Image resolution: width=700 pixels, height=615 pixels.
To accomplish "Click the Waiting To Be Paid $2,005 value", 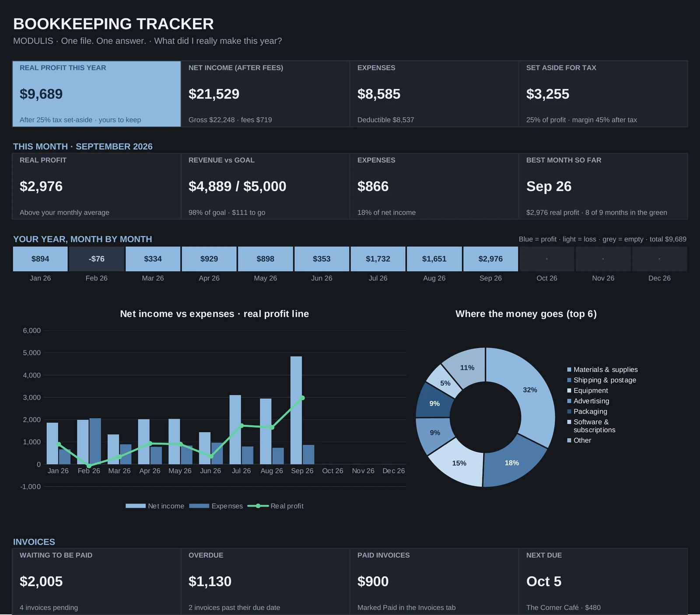I will tap(41, 581).
